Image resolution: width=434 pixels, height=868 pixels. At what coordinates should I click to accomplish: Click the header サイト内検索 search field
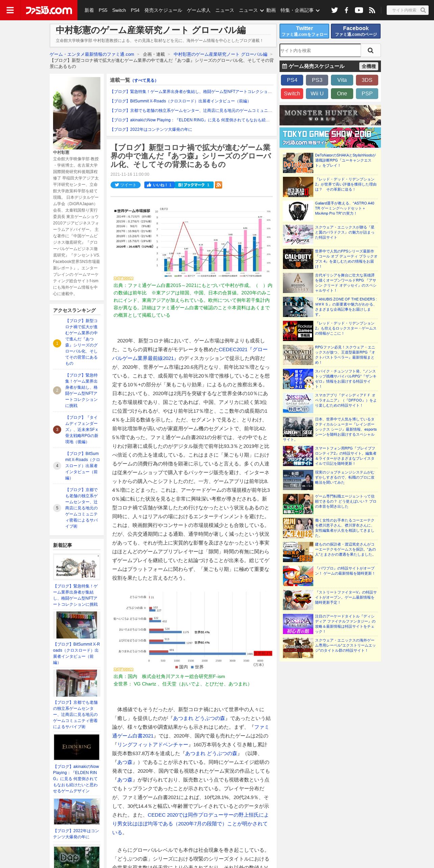pyautogui.click(x=404, y=10)
